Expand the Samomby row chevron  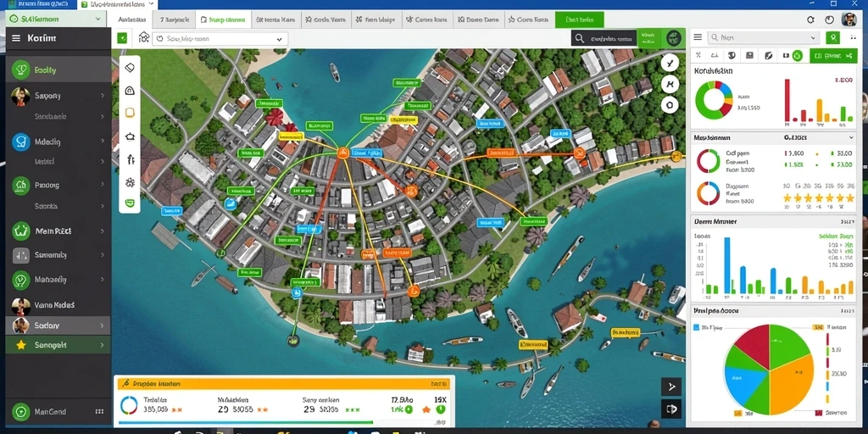click(x=103, y=255)
